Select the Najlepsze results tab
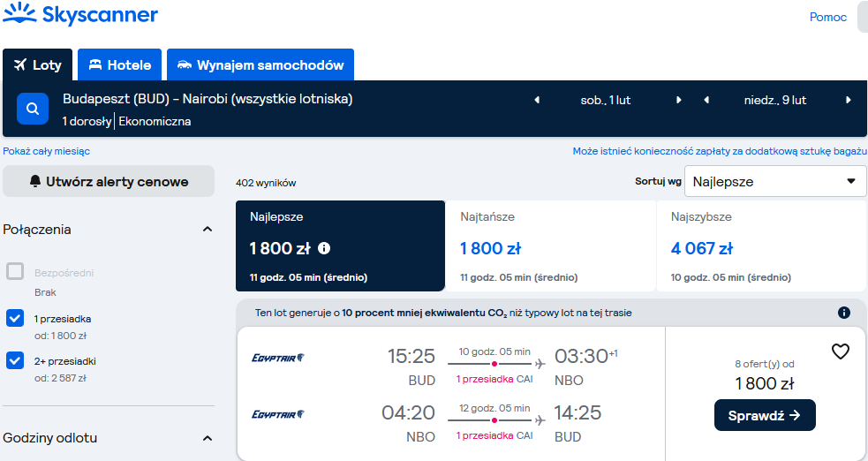This screenshot has width=868, height=461. (341, 246)
